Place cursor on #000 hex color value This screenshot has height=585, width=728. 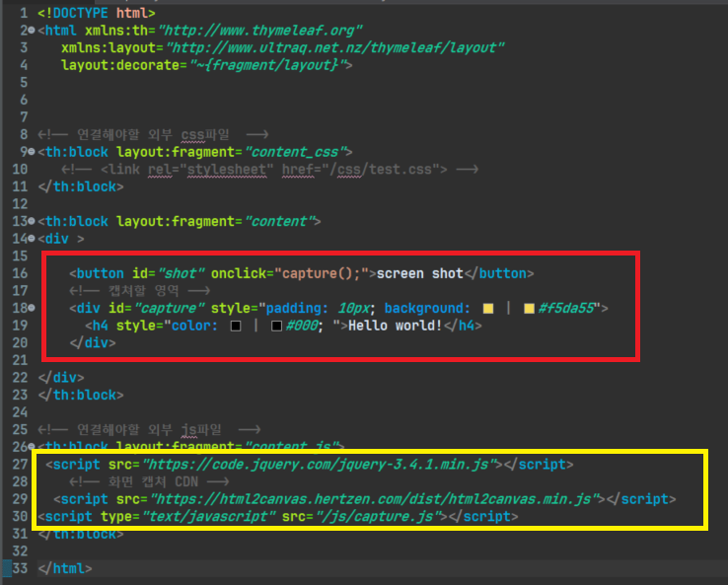(302, 326)
